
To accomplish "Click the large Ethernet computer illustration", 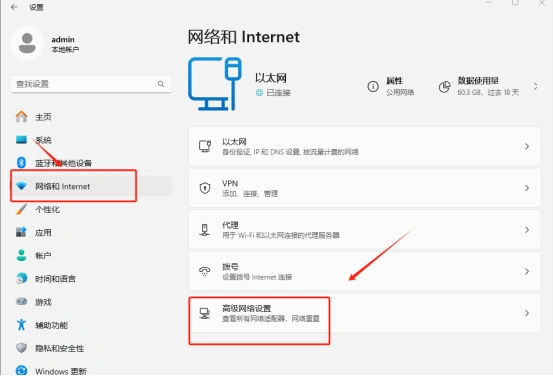I will [x=215, y=84].
